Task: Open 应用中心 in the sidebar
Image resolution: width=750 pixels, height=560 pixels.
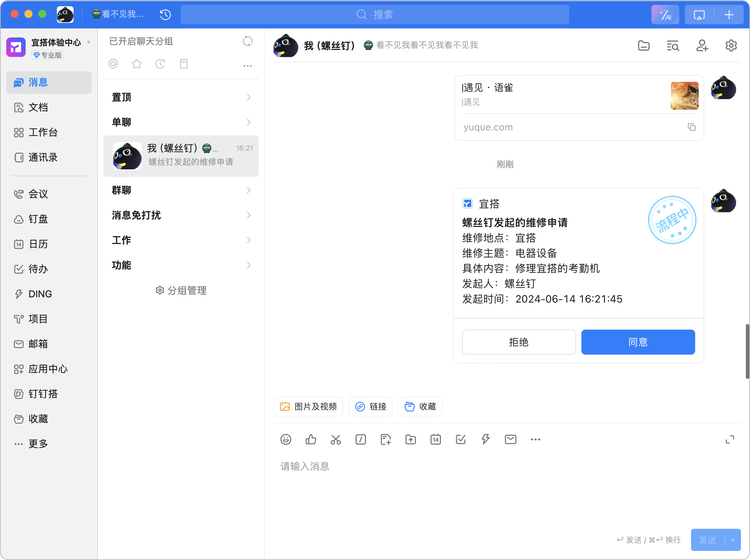Action: pyautogui.click(x=49, y=369)
